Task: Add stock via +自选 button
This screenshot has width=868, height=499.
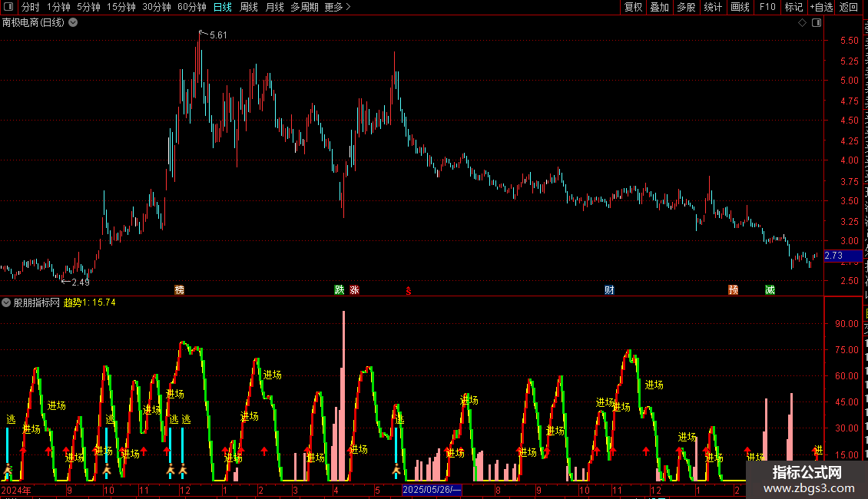Action: [x=821, y=7]
